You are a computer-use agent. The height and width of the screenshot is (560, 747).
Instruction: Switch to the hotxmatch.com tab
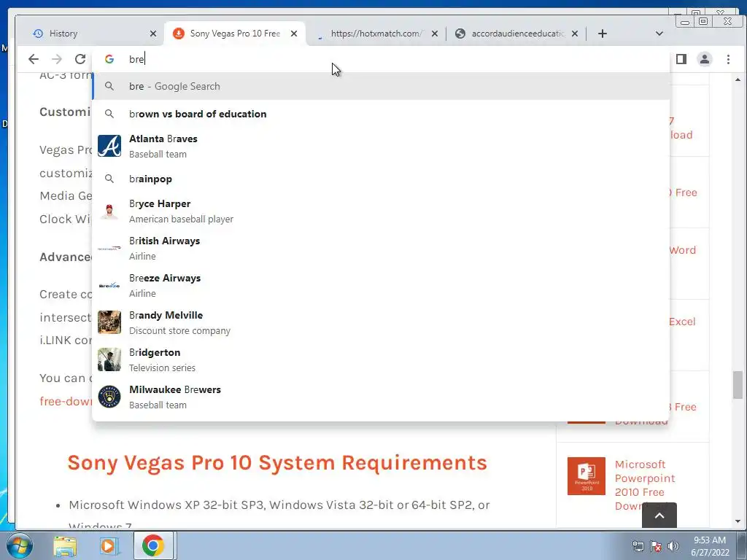point(376,34)
